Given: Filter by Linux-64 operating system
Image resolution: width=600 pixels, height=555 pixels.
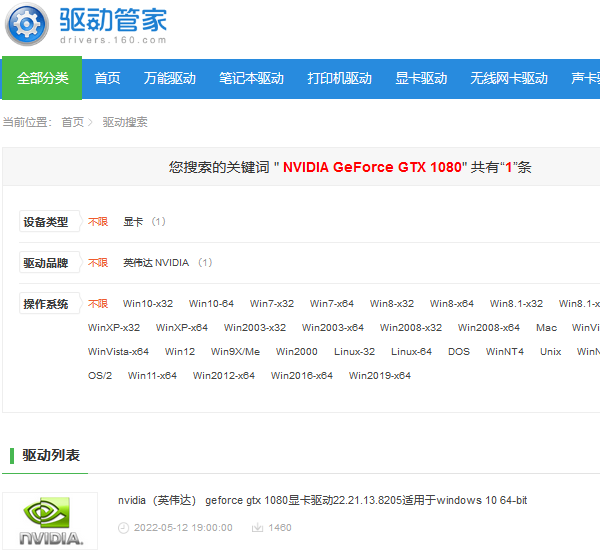Looking at the screenshot, I should click(x=411, y=352).
